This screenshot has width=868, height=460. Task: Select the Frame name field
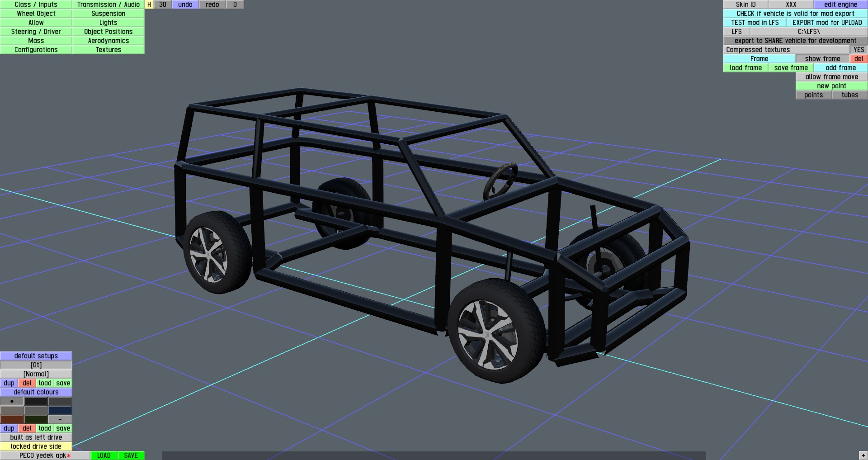pos(759,59)
